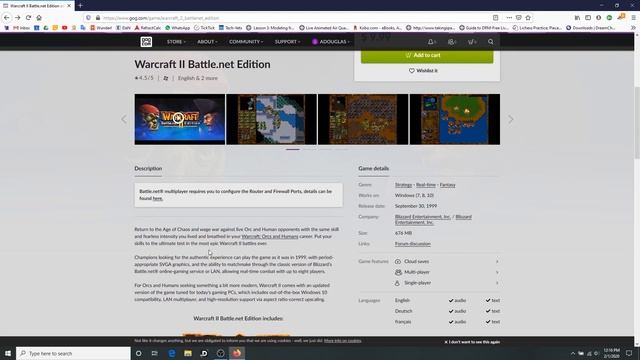
Task: Open the Real-time genre link
Action: click(426, 185)
